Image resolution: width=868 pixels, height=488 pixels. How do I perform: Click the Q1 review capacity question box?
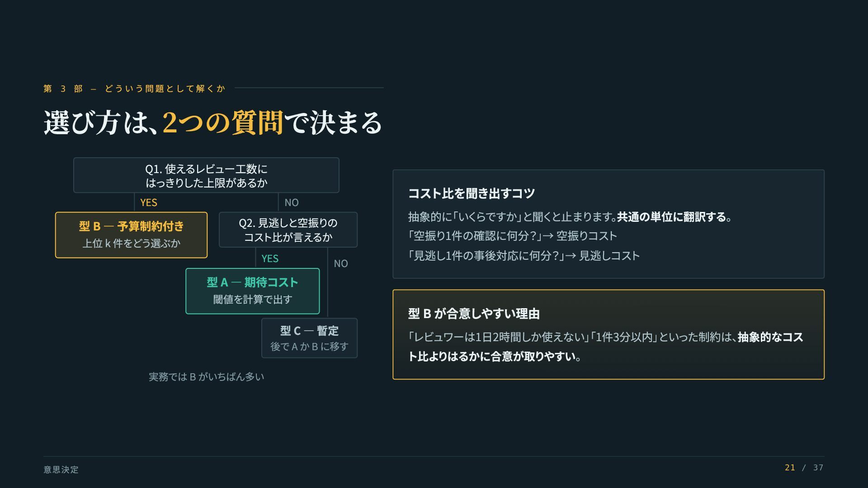(x=206, y=175)
